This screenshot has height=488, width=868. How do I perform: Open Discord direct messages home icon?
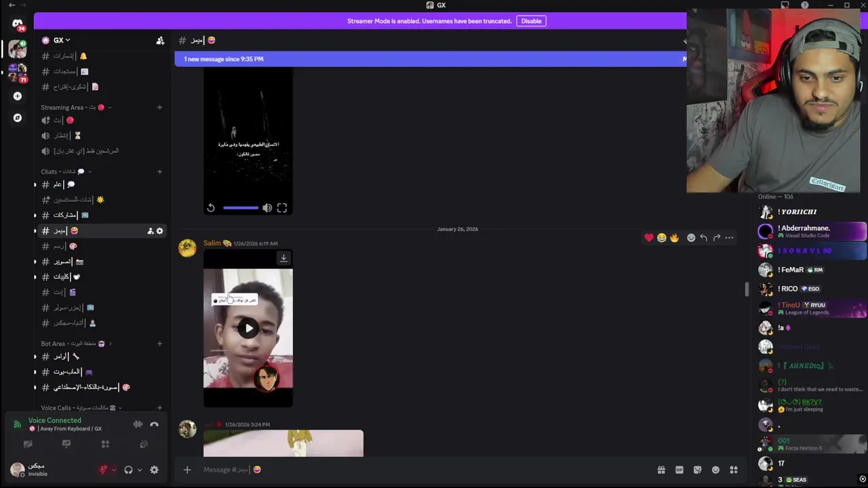[x=18, y=23]
